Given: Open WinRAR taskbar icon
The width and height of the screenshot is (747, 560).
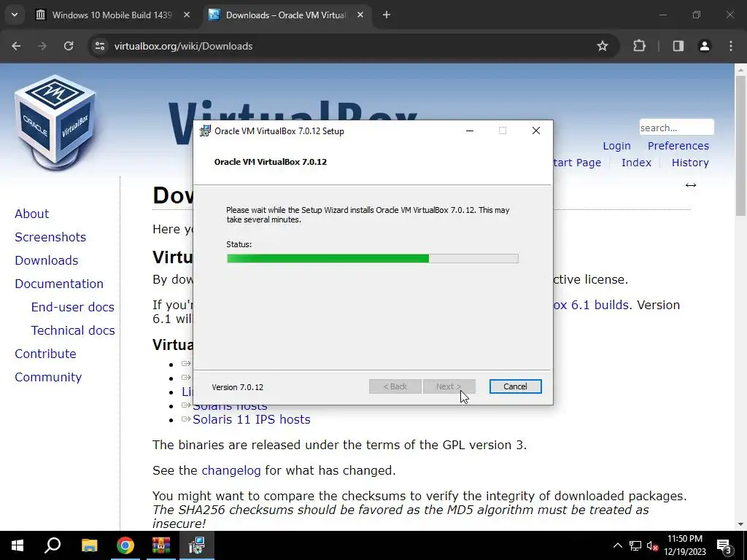Looking at the screenshot, I should coord(161,545).
